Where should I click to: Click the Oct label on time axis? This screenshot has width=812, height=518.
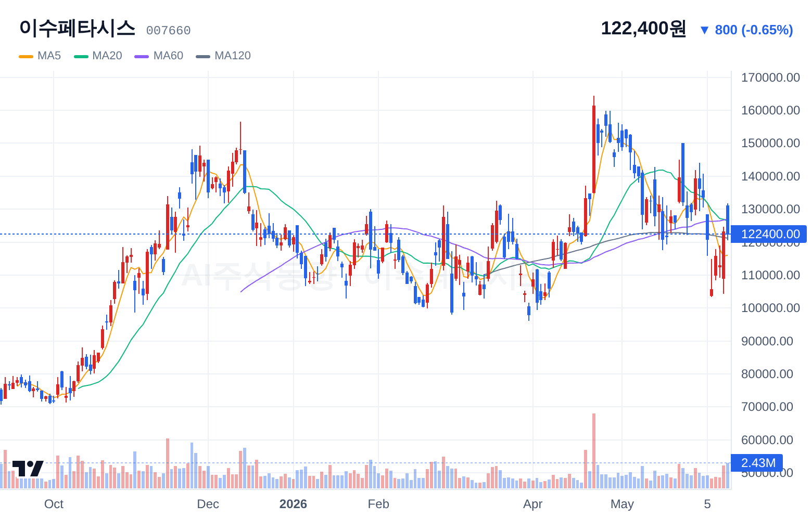[54, 504]
